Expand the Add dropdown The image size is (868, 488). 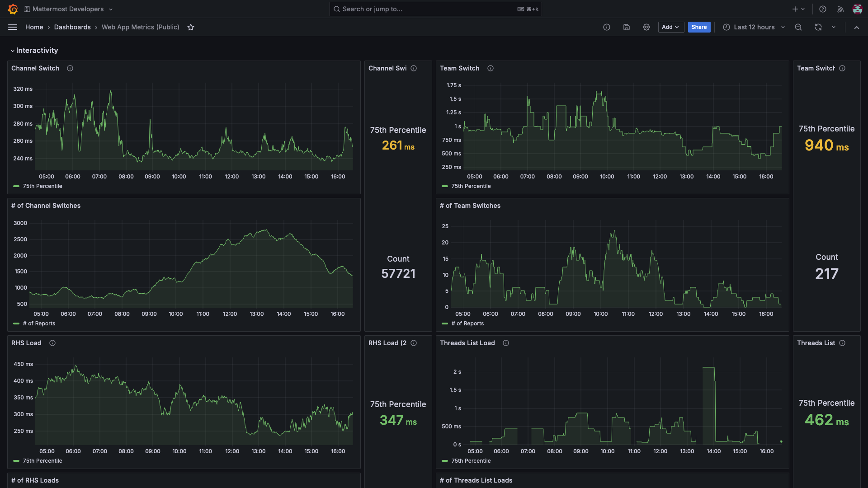pos(670,27)
